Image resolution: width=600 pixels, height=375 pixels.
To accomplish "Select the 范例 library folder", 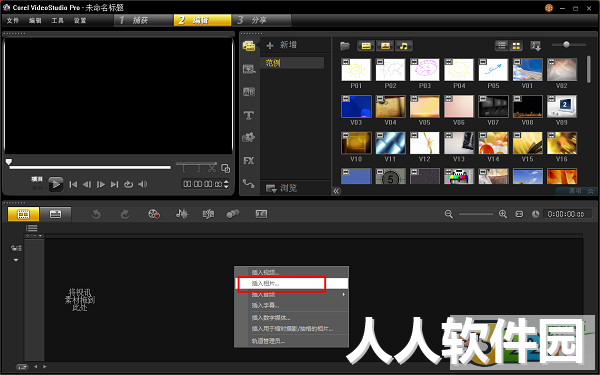I will (292, 63).
